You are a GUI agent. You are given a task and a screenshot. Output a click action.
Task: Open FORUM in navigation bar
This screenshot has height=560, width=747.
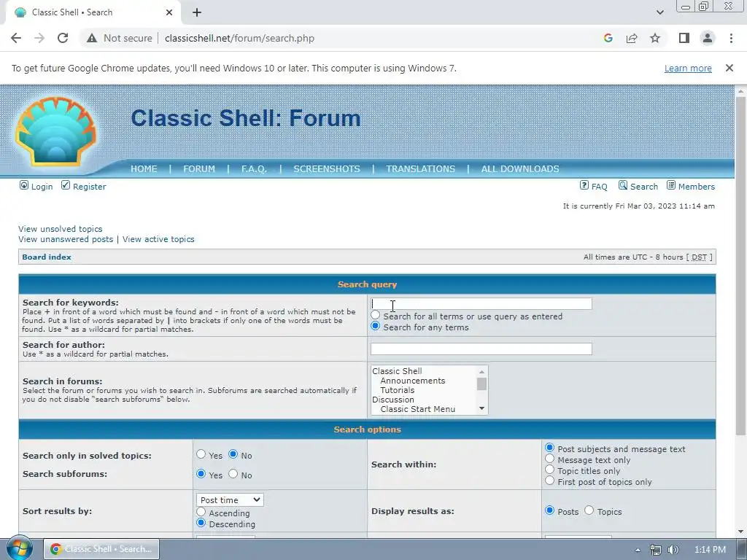click(199, 168)
